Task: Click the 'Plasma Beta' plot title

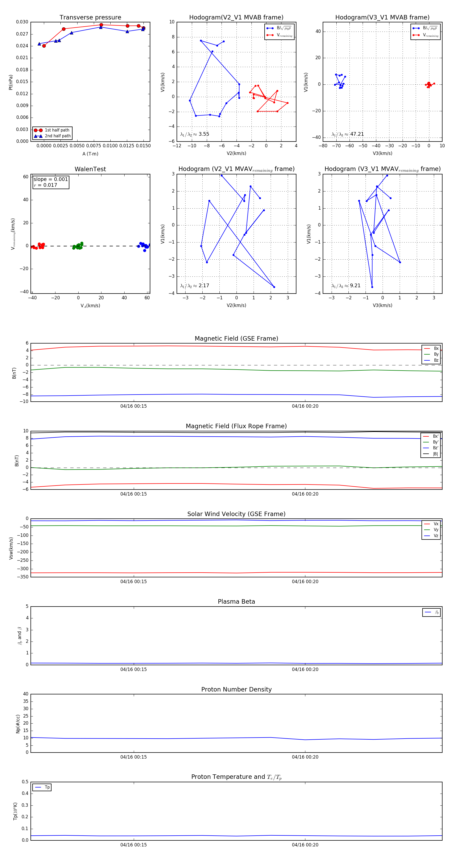Action: (x=236, y=602)
